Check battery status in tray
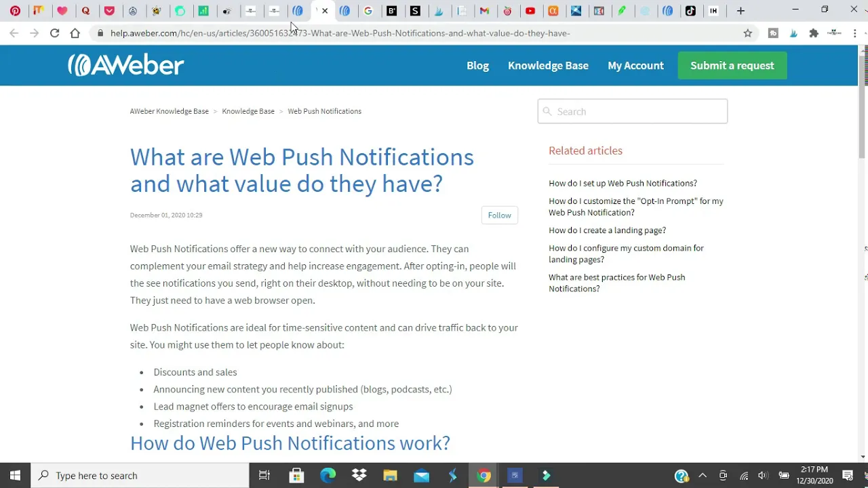 (783, 475)
